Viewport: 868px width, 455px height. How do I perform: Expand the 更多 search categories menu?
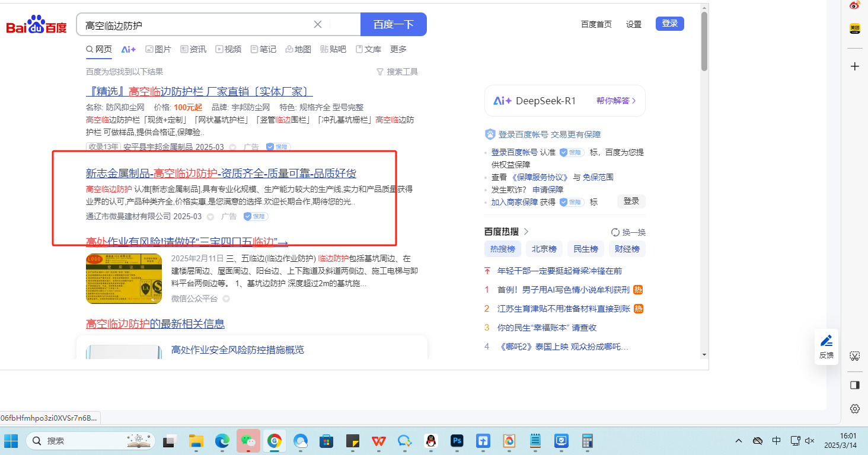coord(398,49)
